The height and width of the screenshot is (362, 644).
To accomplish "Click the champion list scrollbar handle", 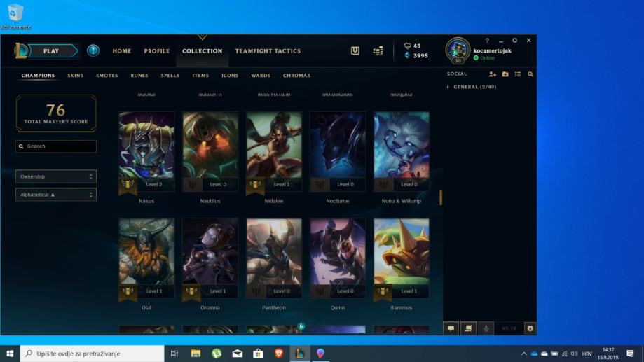I will [x=441, y=198].
